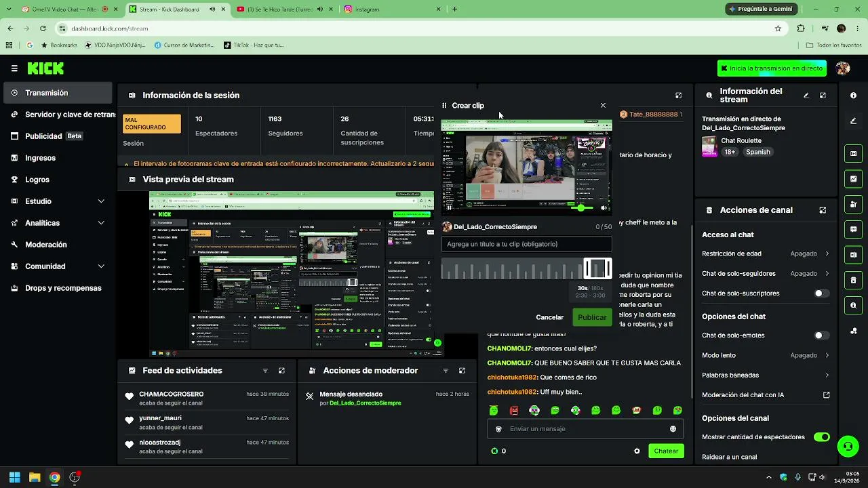
Task: Toggle the chat bubble widget in the right rail
Action: click(853, 230)
